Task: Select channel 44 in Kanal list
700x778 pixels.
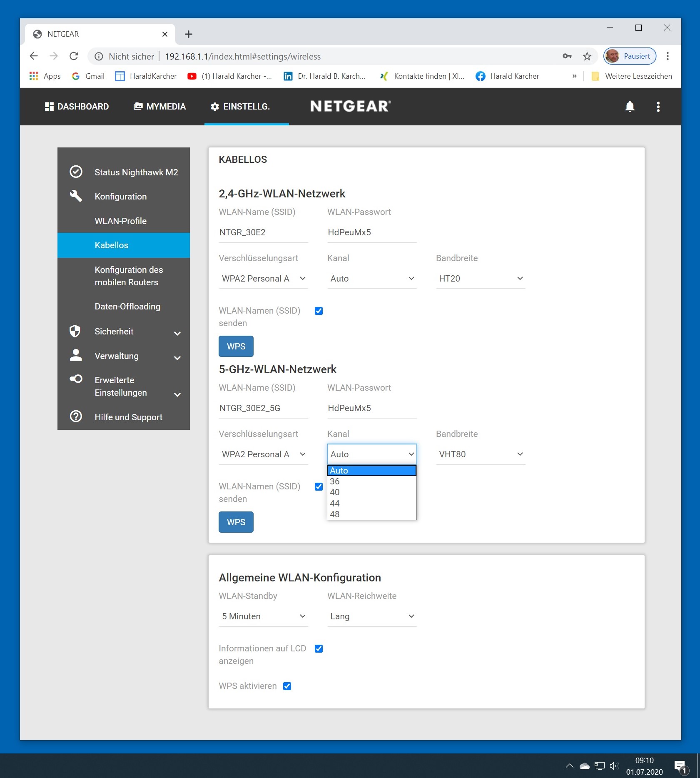Action: [335, 503]
